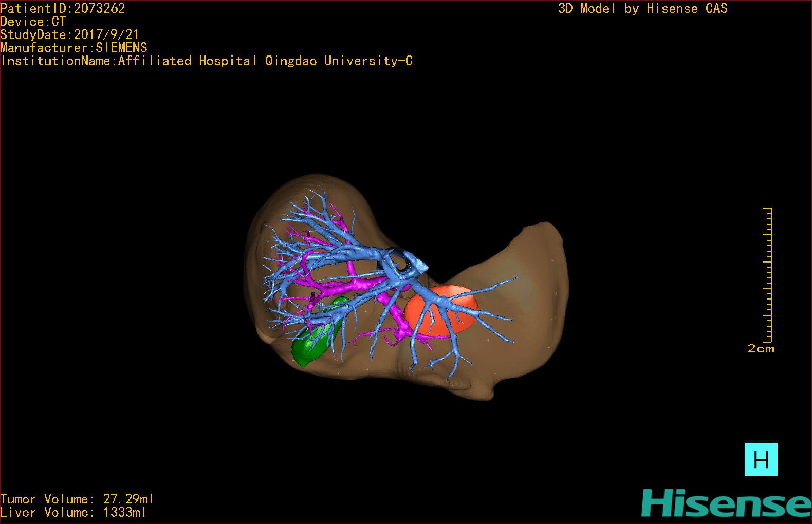Image resolution: width=812 pixels, height=524 pixels.
Task: Click the 2cm scale label
Action: [x=761, y=349]
